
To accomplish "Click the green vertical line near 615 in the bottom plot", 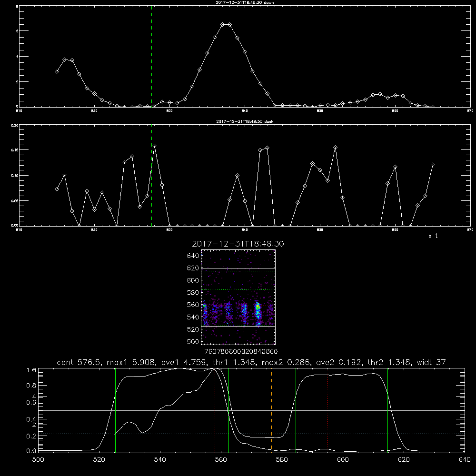I will [x=387, y=410].
